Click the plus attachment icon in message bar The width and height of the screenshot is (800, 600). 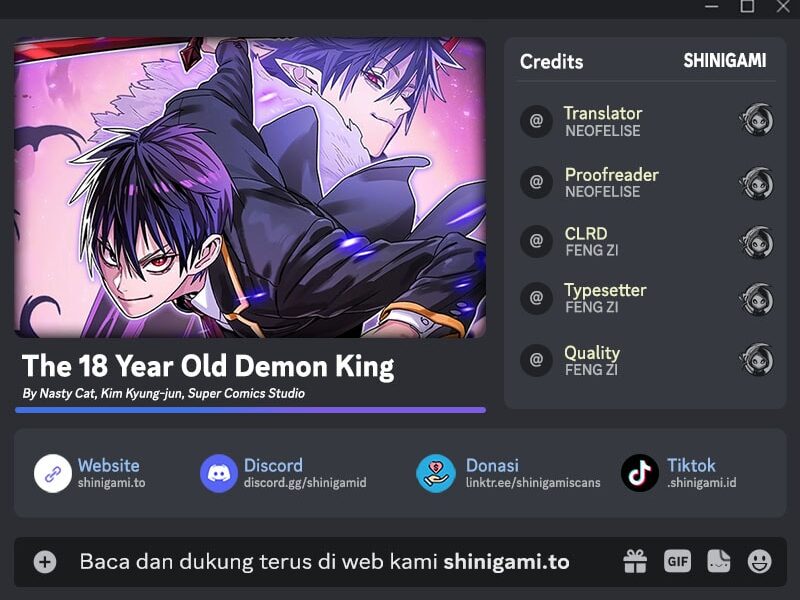[45, 562]
